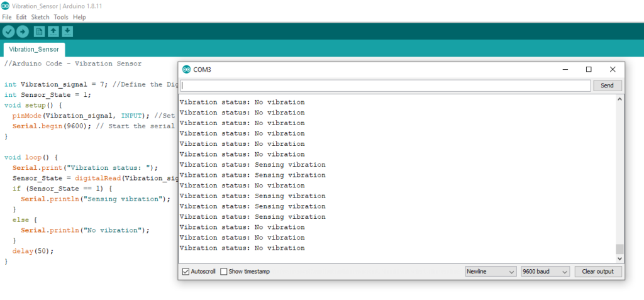Open the Newline line-ending dropdown
This screenshot has width=644, height=300.
point(491,272)
